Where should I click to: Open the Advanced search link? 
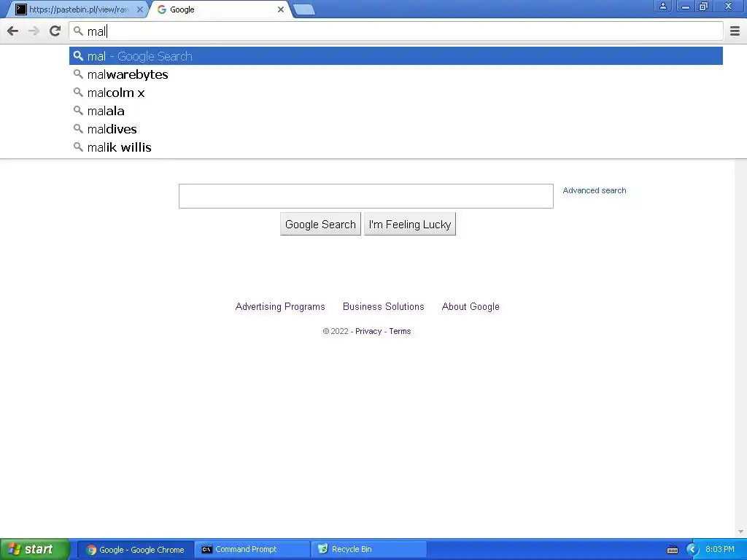(x=595, y=190)
